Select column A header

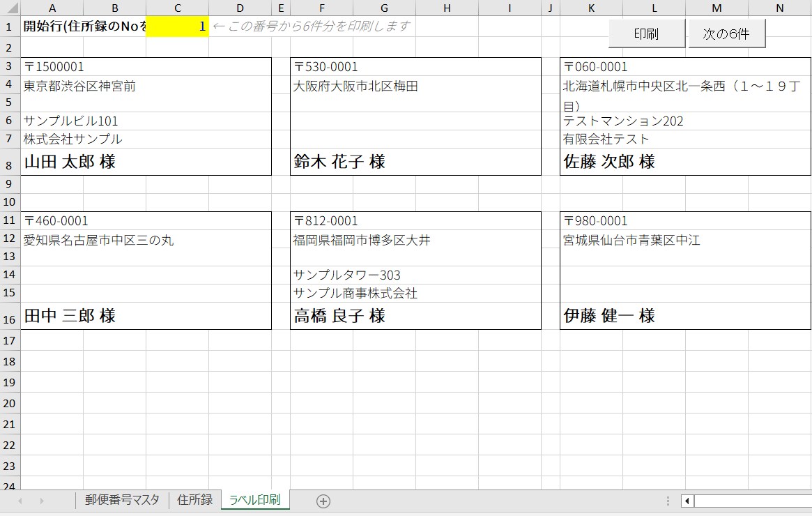click(52, 8)
